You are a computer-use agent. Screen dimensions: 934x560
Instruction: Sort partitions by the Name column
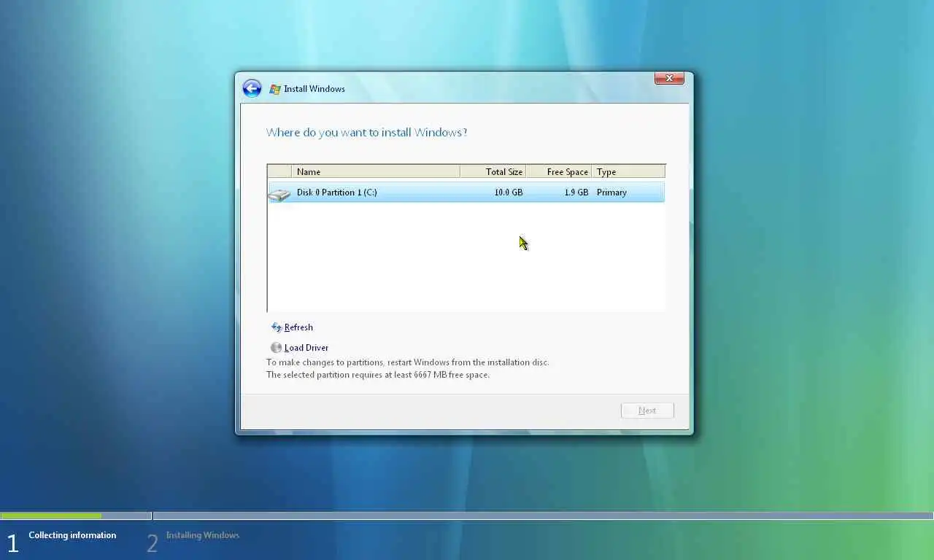tap(376, 171)
